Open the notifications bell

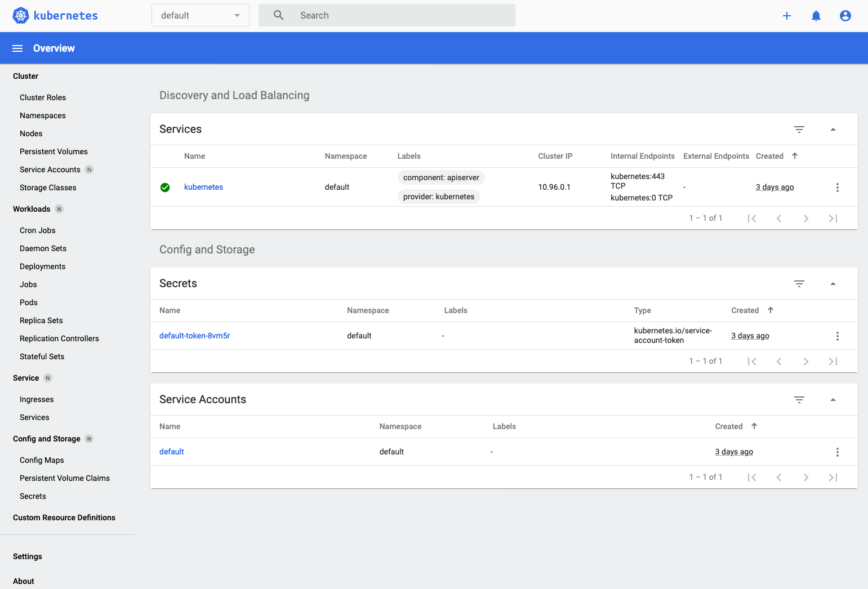[816, 16]
